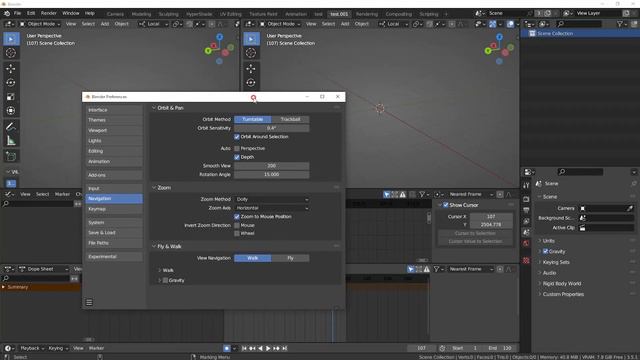Switch to the Rendering workspace tab

click(x=367, y=14)
